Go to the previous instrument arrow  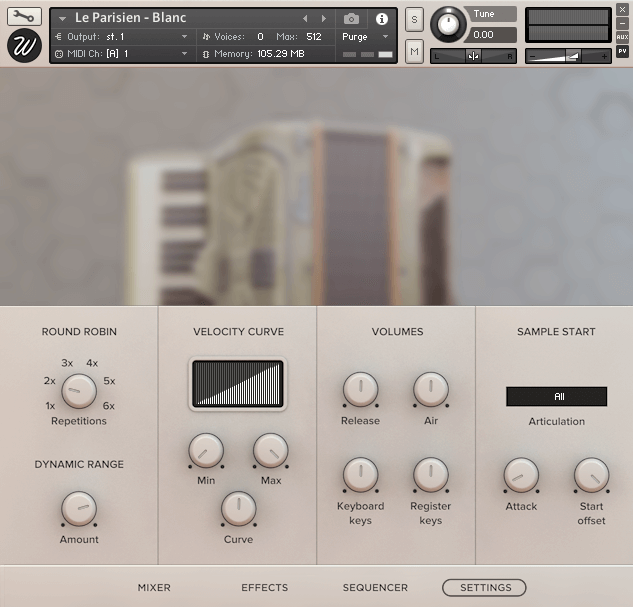click(x=306, y=19)
